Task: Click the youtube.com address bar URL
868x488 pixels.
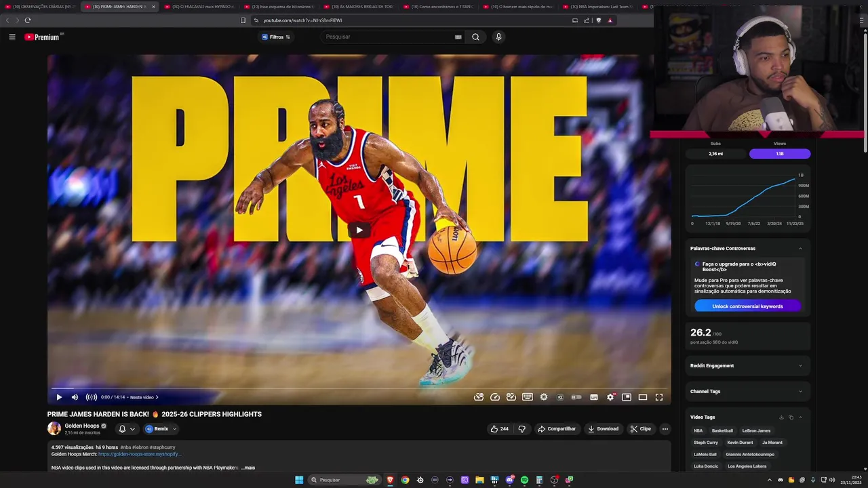Action: tap(302, 20)
